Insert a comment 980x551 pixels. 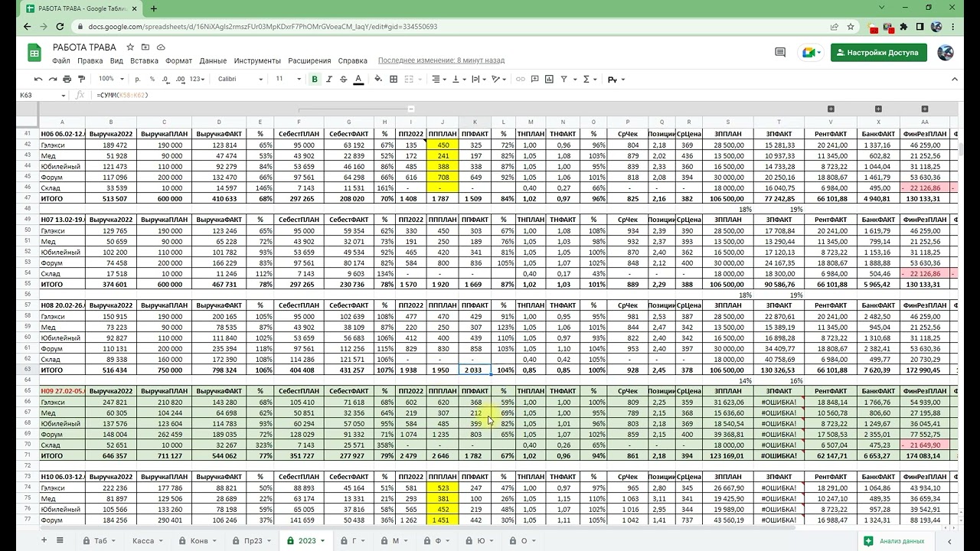[535, 79]
